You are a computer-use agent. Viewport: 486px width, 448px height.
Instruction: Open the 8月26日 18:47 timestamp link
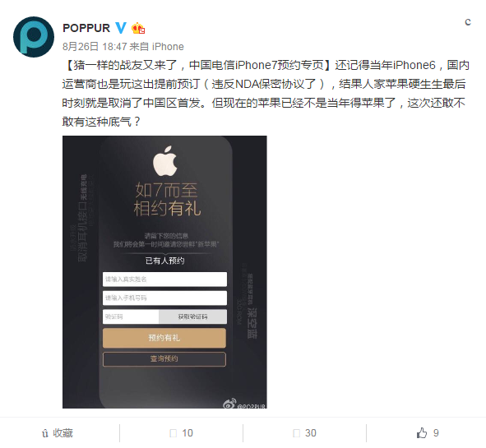tap(95, 47)
